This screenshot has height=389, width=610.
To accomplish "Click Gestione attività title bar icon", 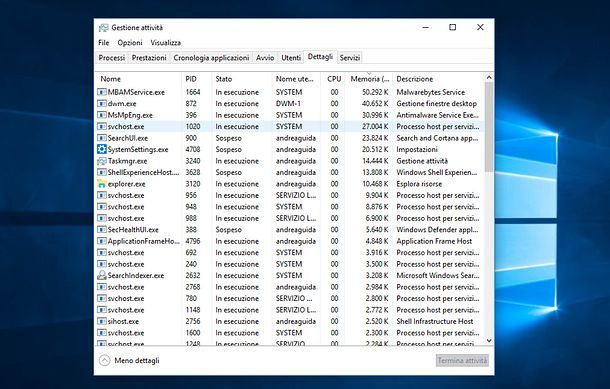I will [x=103, y=28].
